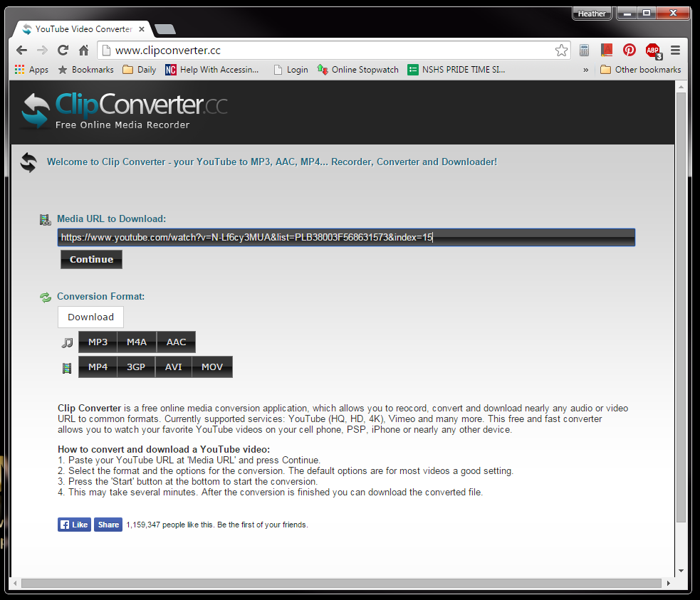This screenshot has width=700, height=600.
Task: Click the scroll up arrow
Action: pos(681,87)
